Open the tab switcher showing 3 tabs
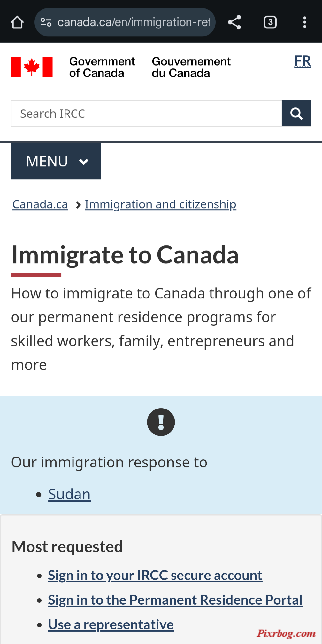The width and height of the screenshot is (322, 644). click(x=270, y=22)
